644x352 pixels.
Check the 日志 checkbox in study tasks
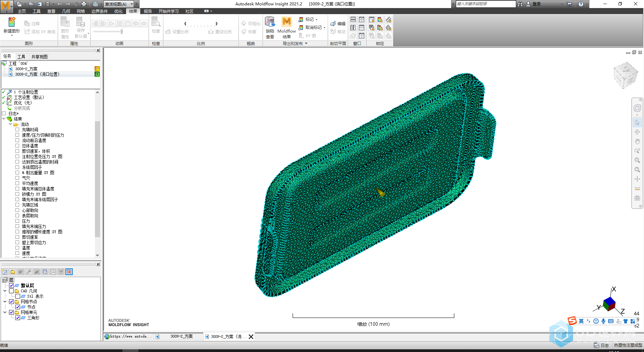pyautogui.click(x=4, y=113)
